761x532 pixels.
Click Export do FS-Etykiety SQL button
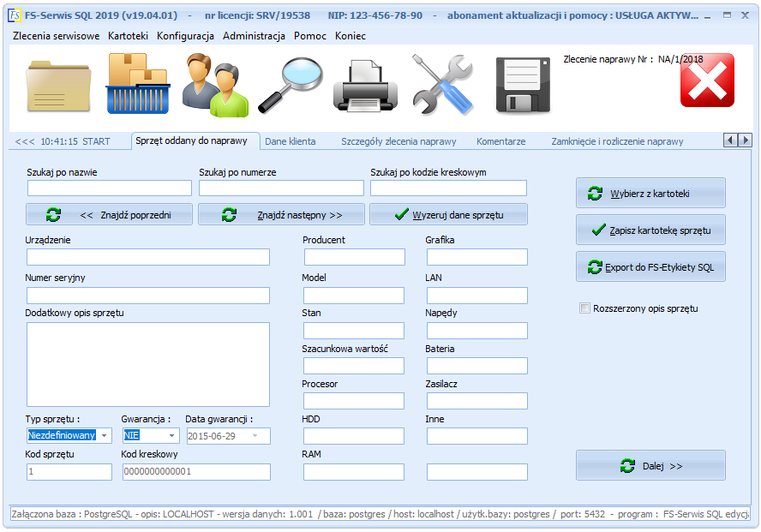click(x=650, y=266)
